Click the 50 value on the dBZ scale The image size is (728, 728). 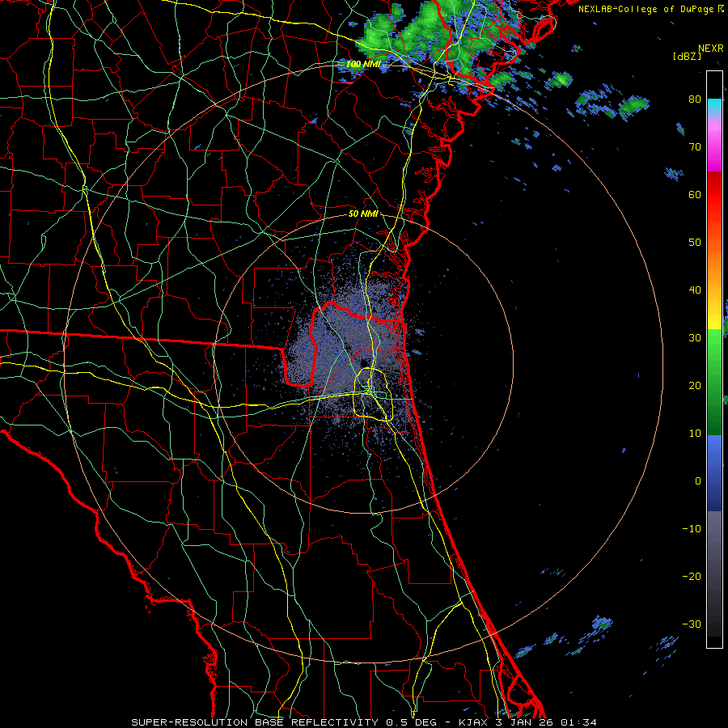[x=695, y=243]
